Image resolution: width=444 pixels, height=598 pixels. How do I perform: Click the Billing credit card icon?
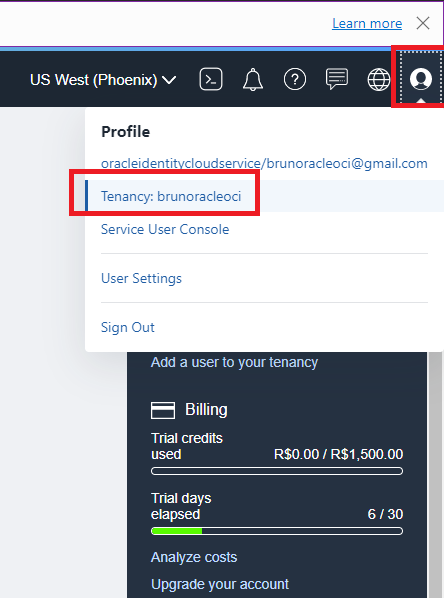click(163, 410)
